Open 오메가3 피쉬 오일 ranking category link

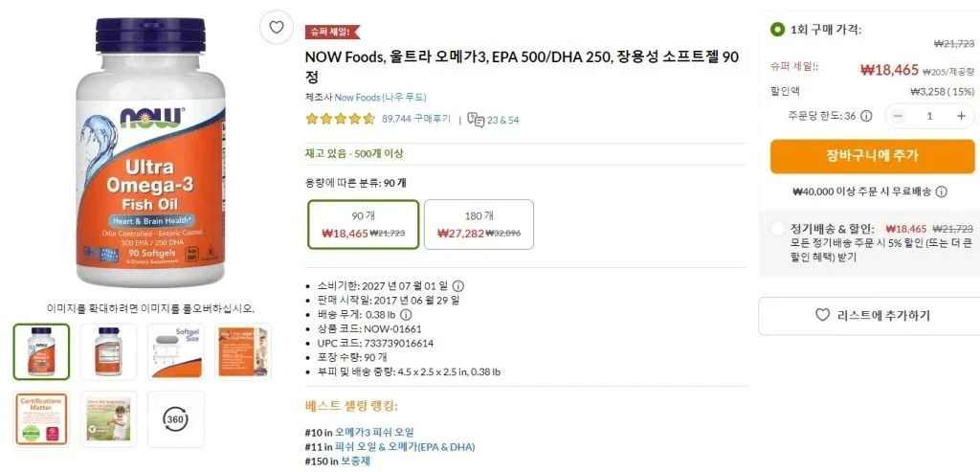(x=374, y=432)
